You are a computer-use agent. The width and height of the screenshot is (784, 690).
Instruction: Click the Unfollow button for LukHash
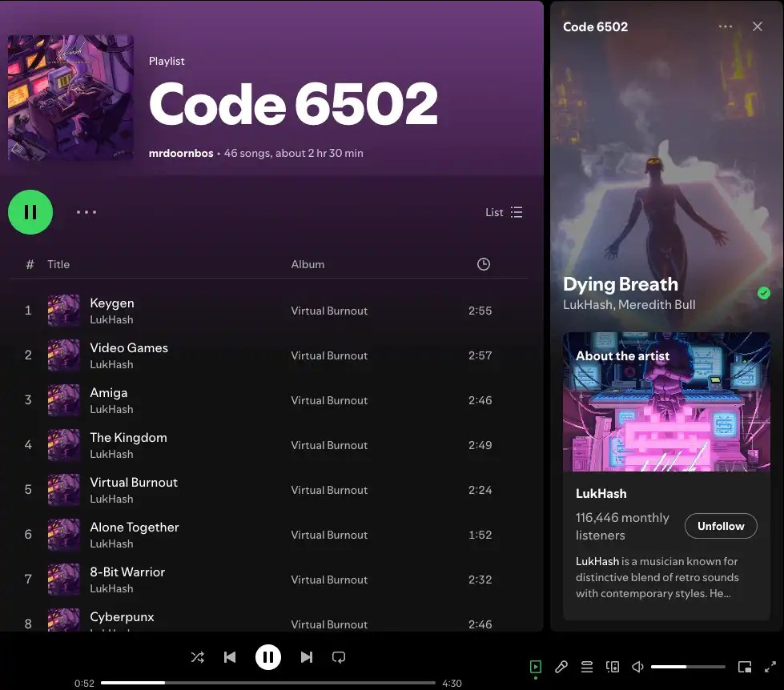click(721, 526)
